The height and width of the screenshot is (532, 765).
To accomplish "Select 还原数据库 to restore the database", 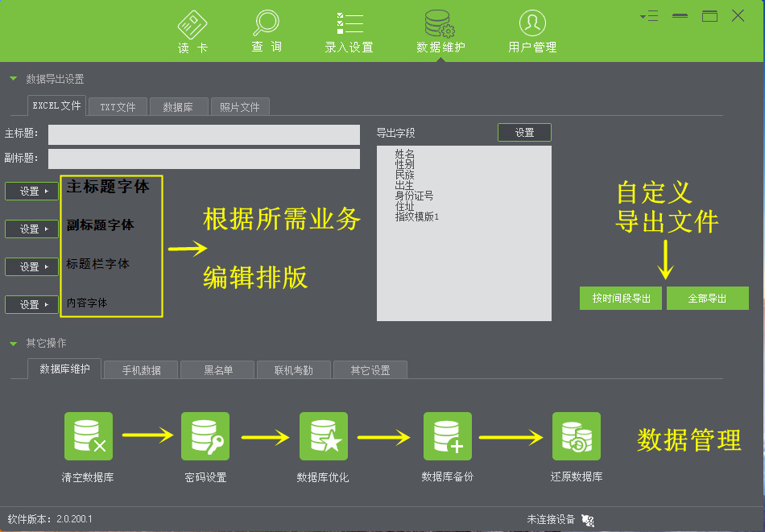I will pyautogui.click(x=577, y=435).
